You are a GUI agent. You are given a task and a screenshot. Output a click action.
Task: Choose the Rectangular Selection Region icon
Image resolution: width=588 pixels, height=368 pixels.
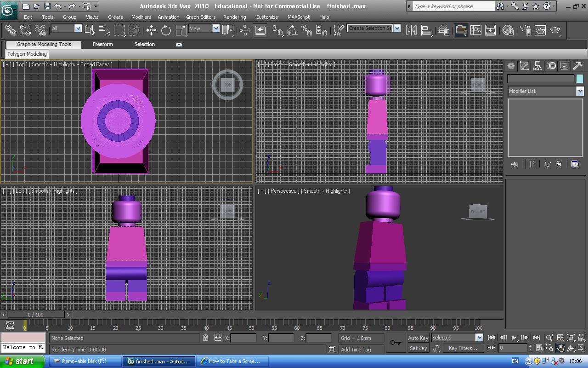[x=119, y=30]
